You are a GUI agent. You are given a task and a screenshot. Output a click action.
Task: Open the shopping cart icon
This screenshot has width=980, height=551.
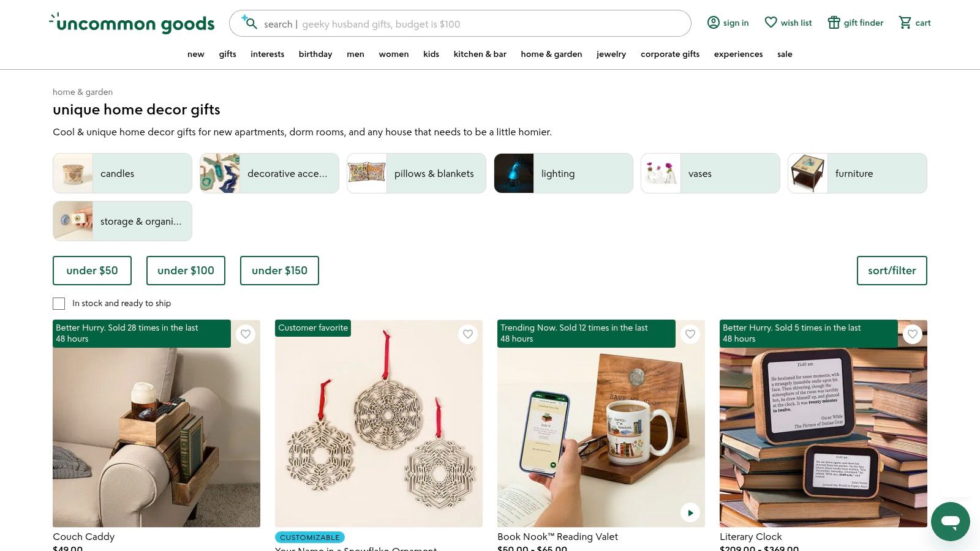pyautogui.click(x=905, y=23)
